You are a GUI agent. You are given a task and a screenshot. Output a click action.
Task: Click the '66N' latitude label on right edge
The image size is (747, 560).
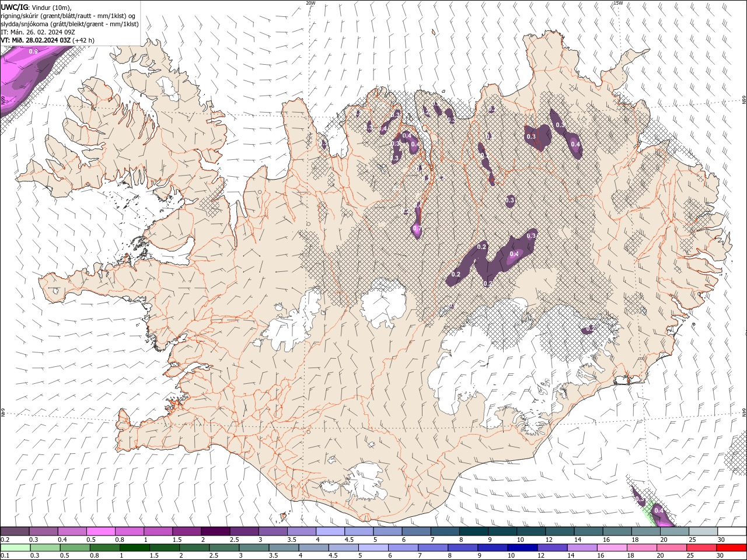[x=744, y=100]
